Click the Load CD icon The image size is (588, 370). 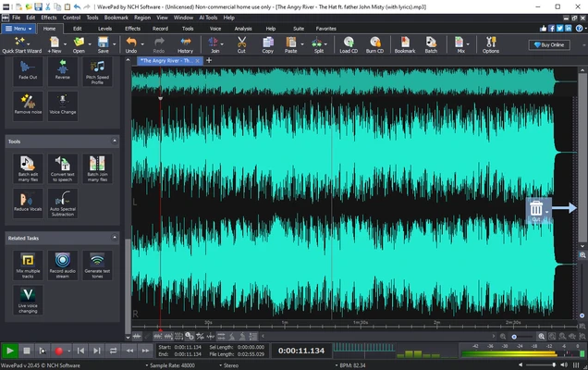tap(349, 45)
